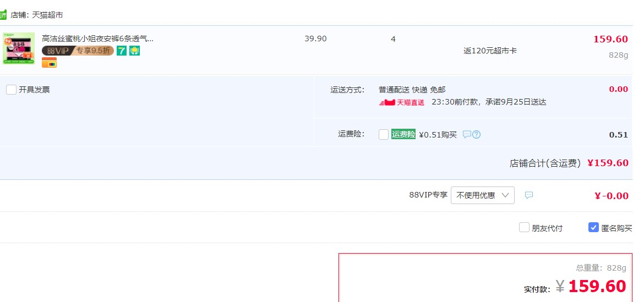Open the freight insurance chat bubble icon
The height and width of the screenshot is (302, 644).
[x=467, y=134]
